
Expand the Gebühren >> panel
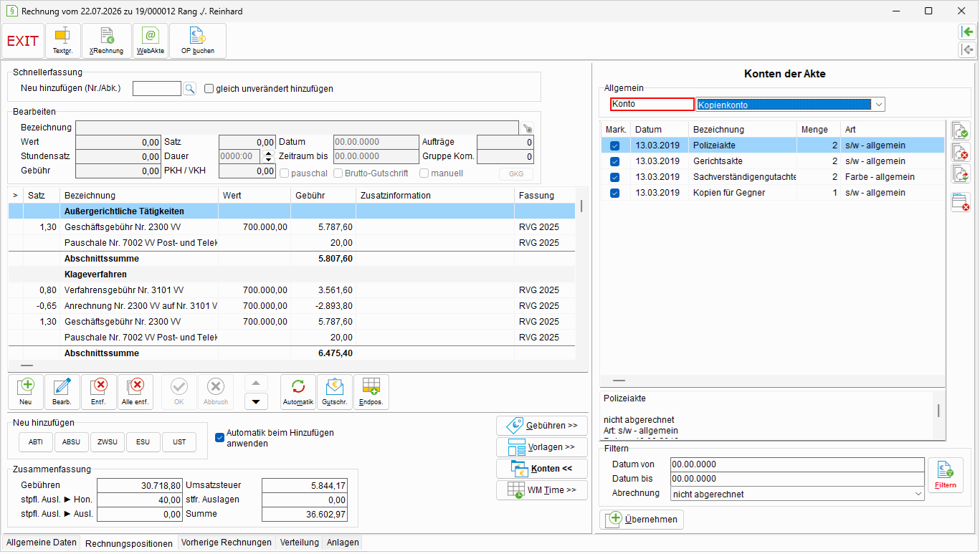(x=542, y=426)
